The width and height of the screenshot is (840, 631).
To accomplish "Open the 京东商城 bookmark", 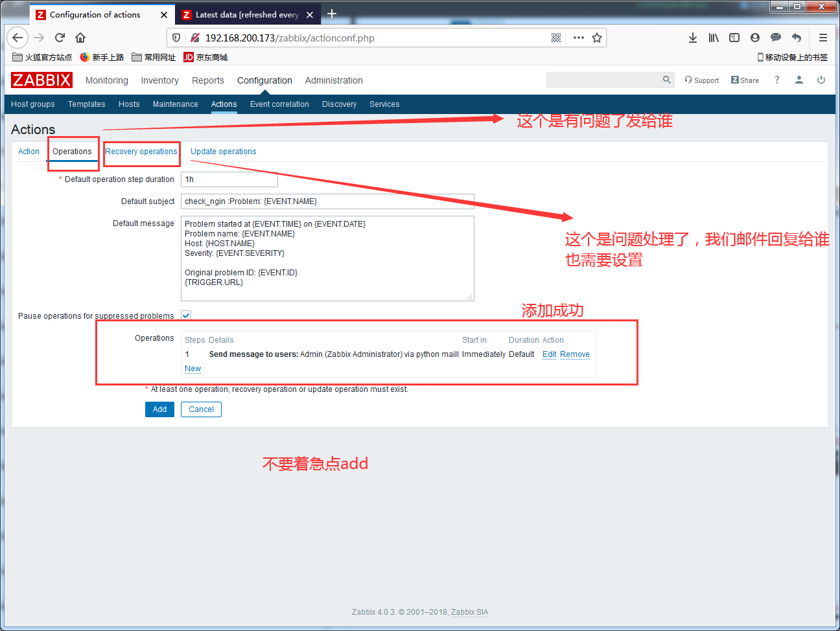I will pos(205,57).
